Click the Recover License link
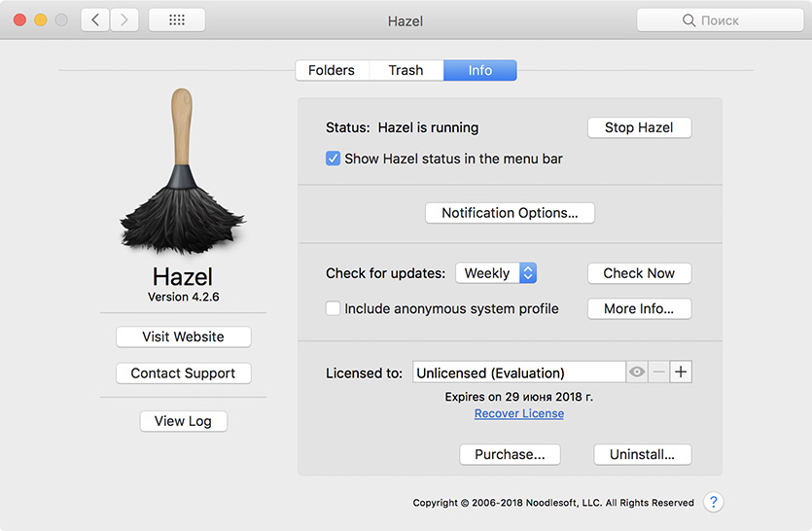The image size is (812, 531). tap(518, 413)
